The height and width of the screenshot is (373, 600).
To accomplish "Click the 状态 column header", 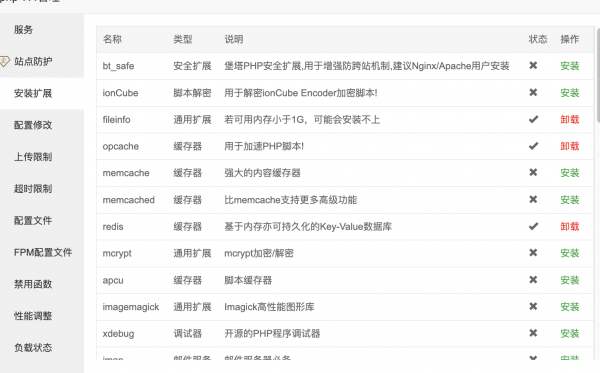I will pos(538,39).
